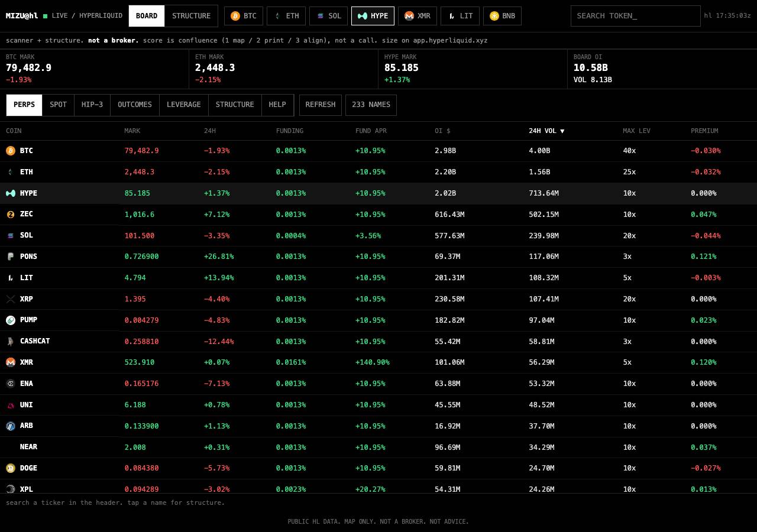Viewport: 757px width, 532px height.
Task: Click the ETH MARK stat card
Action: coord(284,69)
